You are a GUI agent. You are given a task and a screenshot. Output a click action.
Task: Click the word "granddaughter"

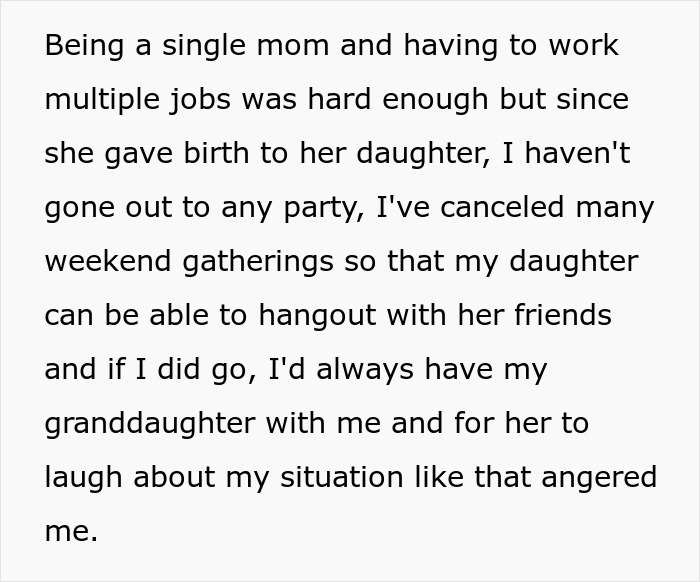point(148,424)
